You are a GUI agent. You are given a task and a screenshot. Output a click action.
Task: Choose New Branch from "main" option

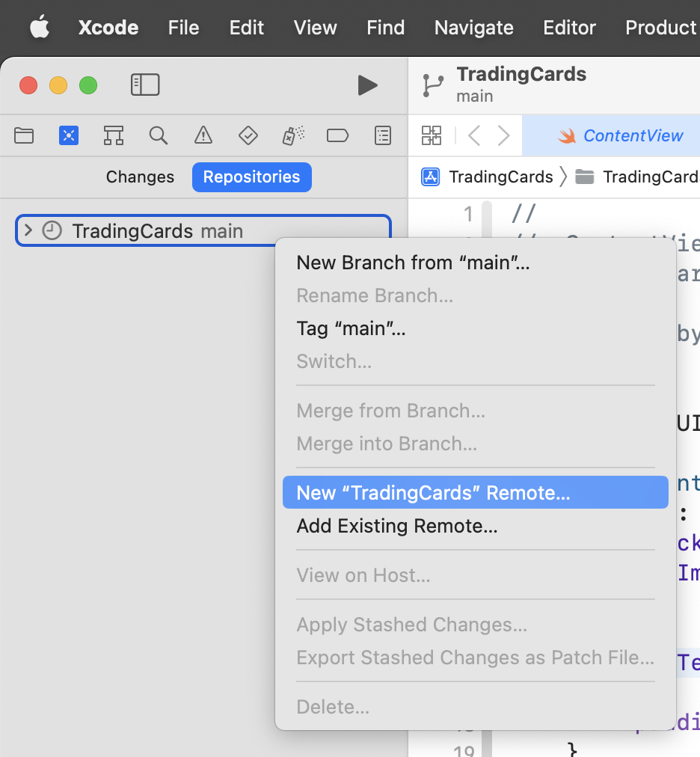(413, 263)
